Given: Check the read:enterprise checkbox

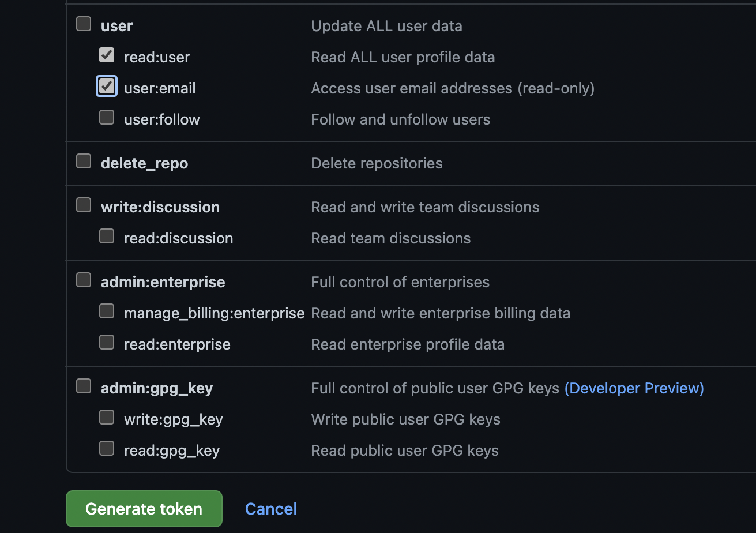Looking at the screenshot, I should (x=107, y=342).
